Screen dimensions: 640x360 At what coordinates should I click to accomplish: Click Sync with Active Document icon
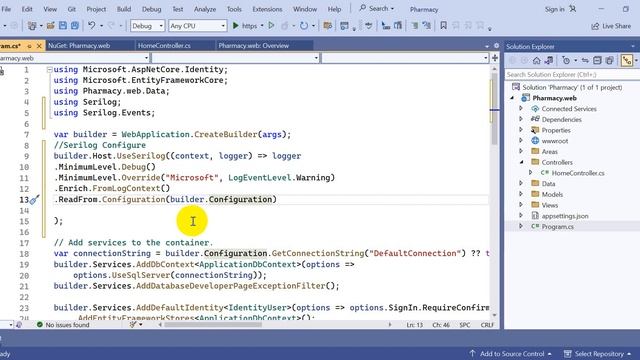[x=585, y=60]
